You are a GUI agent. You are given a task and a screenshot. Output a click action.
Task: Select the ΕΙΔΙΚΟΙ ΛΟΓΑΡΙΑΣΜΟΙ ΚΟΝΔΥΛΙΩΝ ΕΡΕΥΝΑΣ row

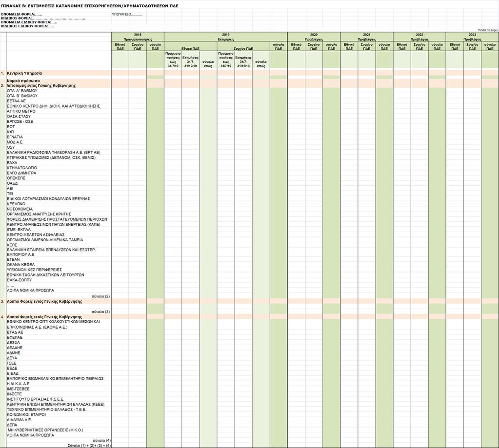[x=48, y=199]
